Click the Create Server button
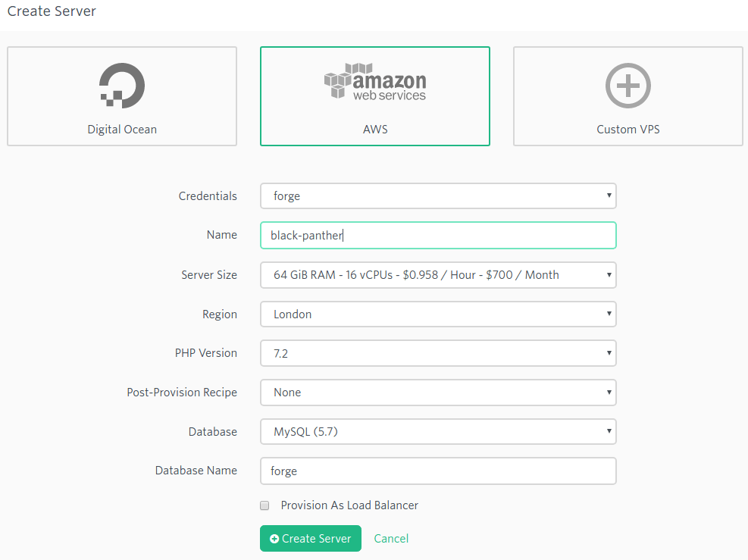The width and height of the screenshot is (748, 560). [x=310, y=538]
